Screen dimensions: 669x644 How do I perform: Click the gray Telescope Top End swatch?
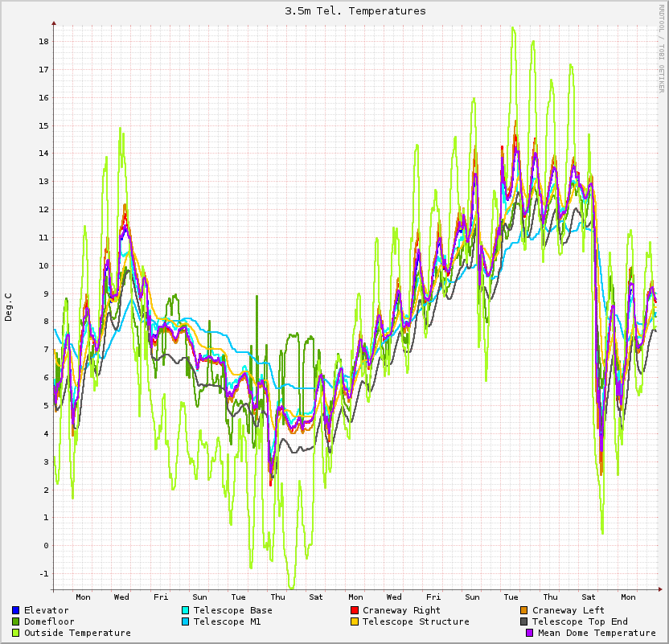524,621
